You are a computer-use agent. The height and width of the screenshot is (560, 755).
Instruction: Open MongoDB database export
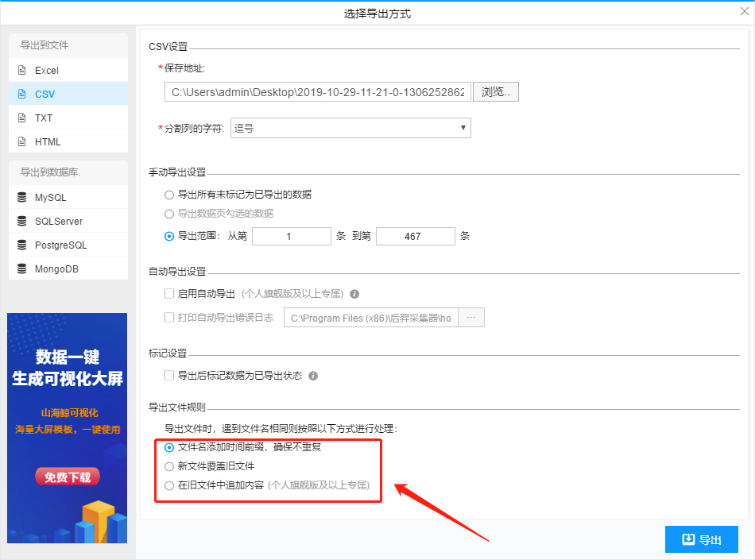[x=68, y=268]
